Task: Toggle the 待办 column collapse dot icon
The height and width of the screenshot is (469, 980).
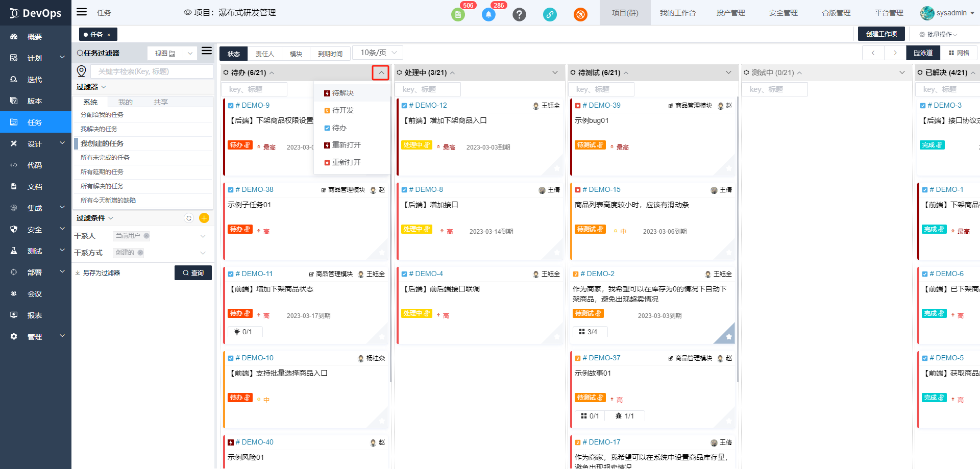Action: point(226,72)
